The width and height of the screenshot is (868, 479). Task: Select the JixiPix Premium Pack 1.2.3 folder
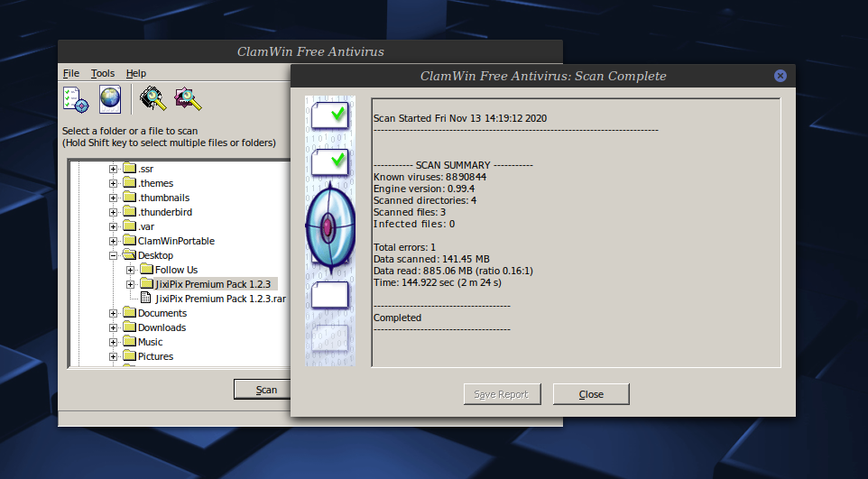click(213, 284)
